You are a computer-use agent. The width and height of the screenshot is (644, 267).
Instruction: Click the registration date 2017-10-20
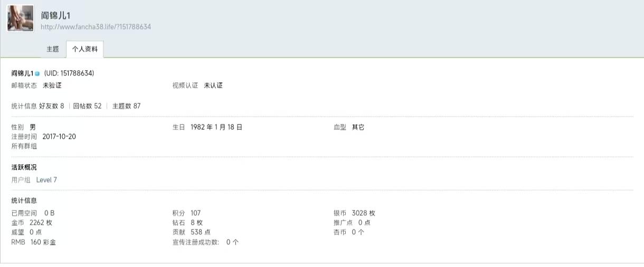coord(59,137)
